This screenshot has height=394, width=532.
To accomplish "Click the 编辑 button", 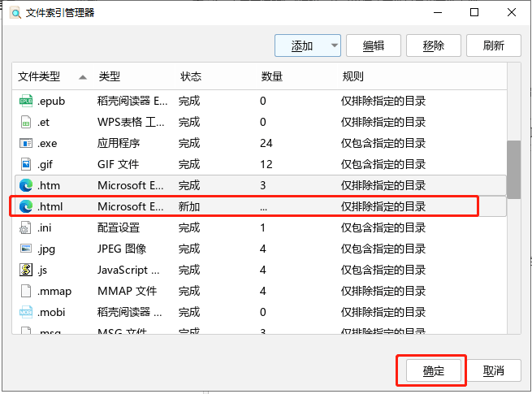I will 374,45.
